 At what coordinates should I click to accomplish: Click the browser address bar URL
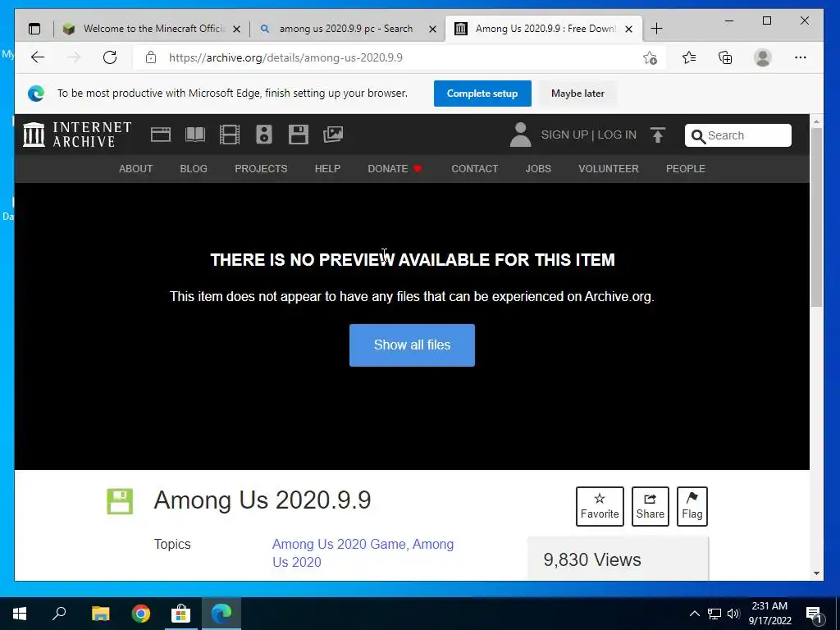click(285, 58)
